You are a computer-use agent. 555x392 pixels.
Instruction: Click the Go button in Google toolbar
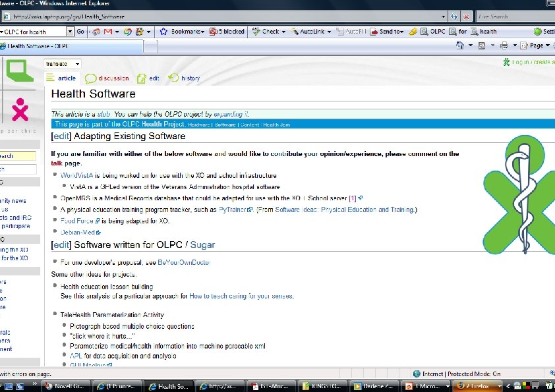tap(80, 32)
